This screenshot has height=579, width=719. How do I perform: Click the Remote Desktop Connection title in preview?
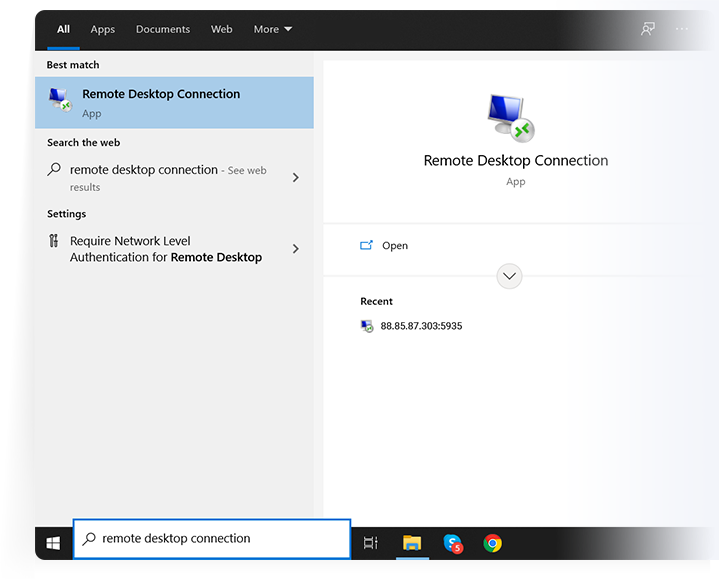[x=515, y=160]
